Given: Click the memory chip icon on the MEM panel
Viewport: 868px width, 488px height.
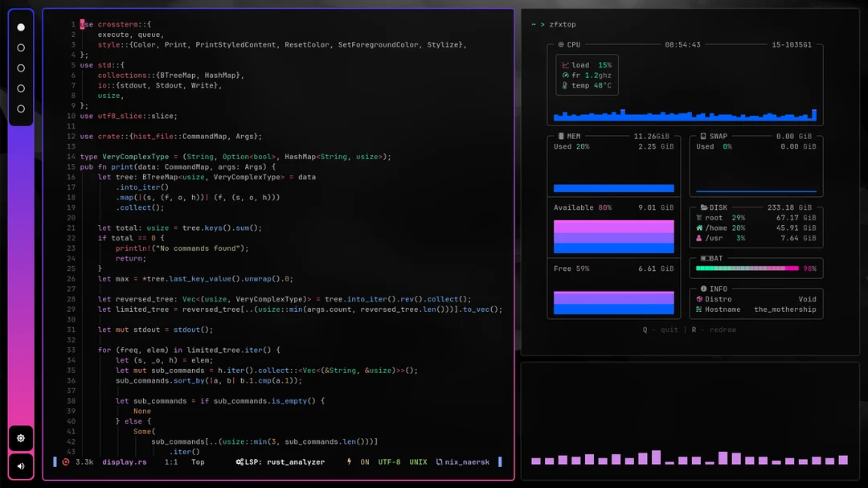Looking at the screenshot, I should (x=563, y=136).
